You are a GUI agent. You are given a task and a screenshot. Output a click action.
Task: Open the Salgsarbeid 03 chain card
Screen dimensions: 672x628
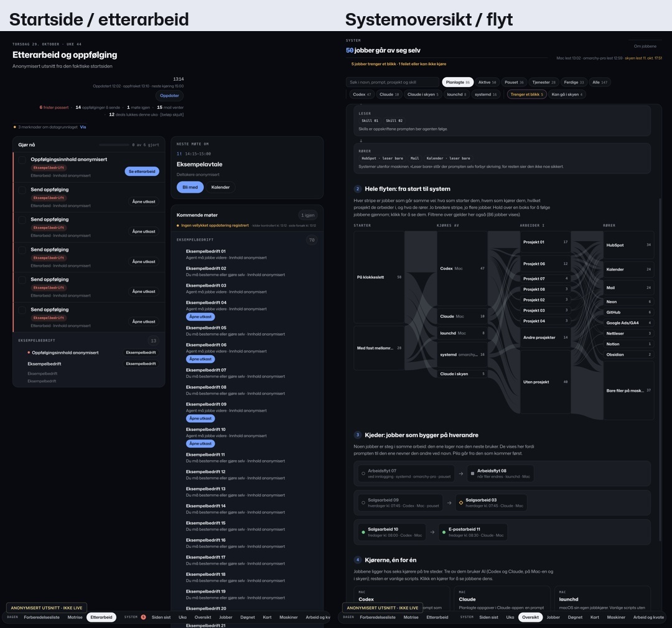491,502
